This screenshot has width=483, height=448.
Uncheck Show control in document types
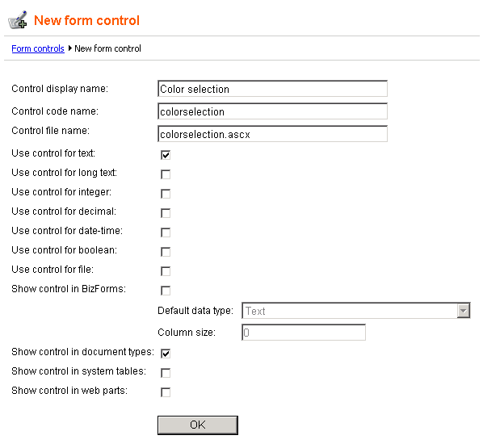[166, 354]
